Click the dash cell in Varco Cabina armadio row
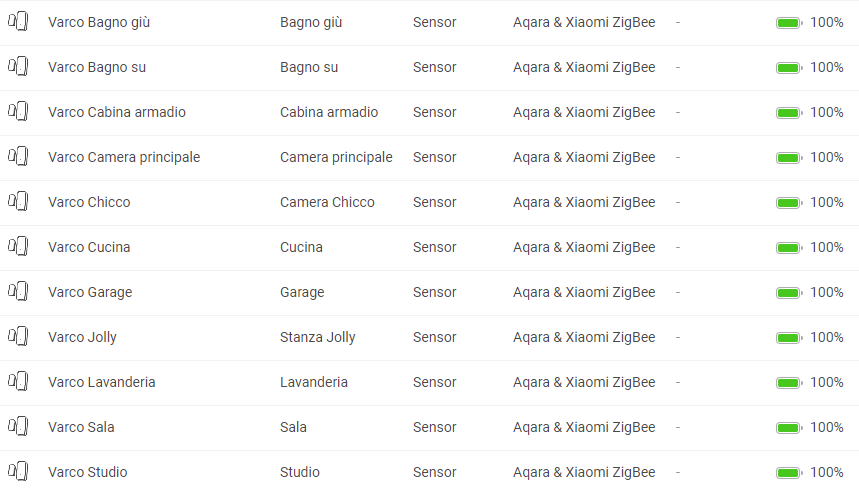 click(678, 112)
